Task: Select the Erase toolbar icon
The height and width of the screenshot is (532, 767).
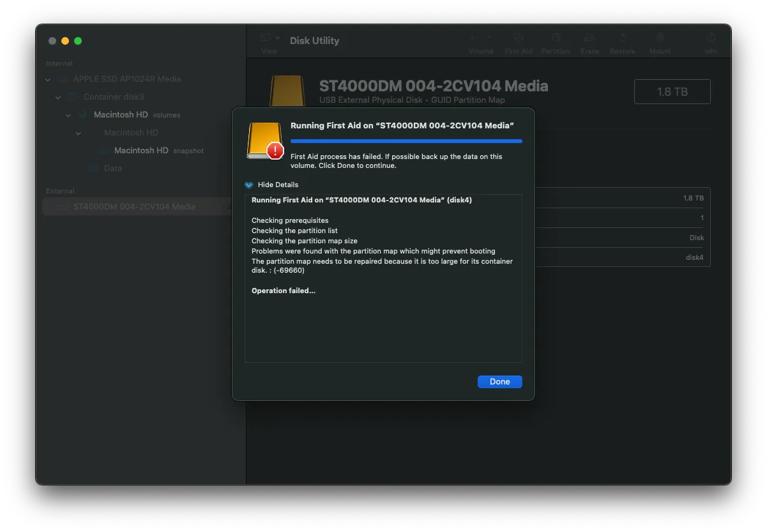Action: point(589,38)
